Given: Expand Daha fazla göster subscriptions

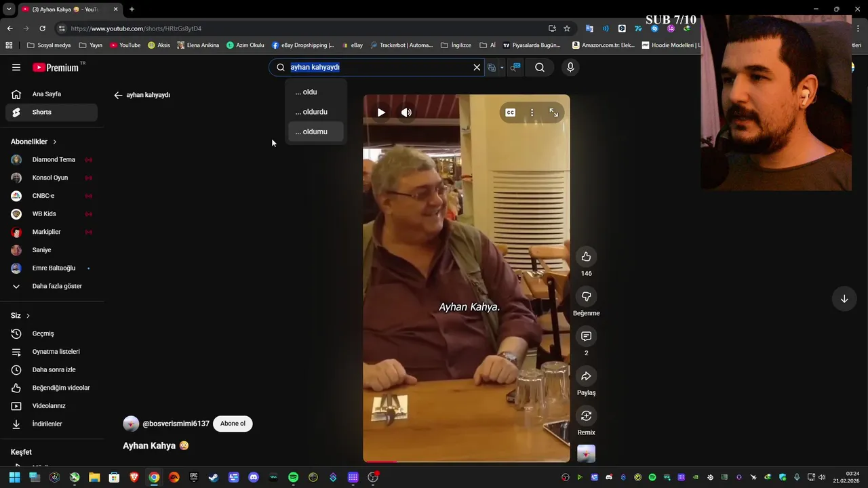Looking at the screenshot, I should tap(52, 286).
